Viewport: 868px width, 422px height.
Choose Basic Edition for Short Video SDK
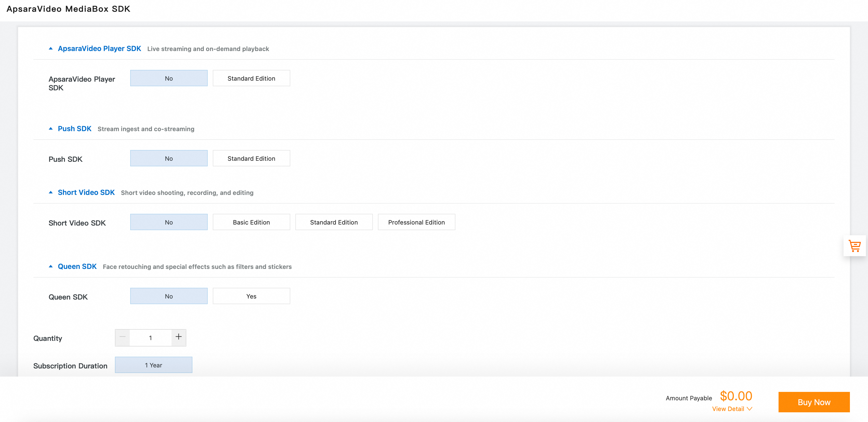click(x=251, y=222)
